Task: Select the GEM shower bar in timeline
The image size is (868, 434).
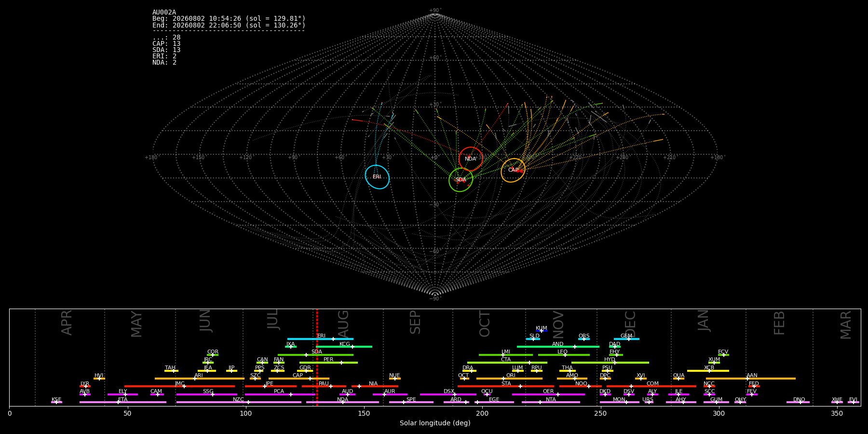Action: [626, 339]
